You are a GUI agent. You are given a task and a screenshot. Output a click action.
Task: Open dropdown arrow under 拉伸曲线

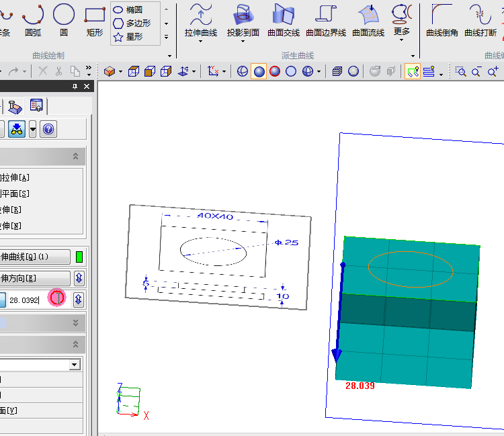(x=200, y=41)
